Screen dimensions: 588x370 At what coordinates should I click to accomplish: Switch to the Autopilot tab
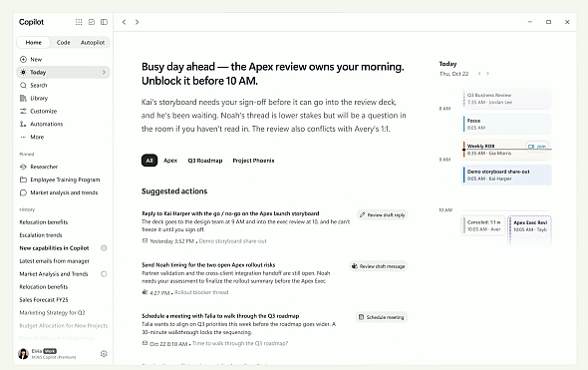point(93,43)
